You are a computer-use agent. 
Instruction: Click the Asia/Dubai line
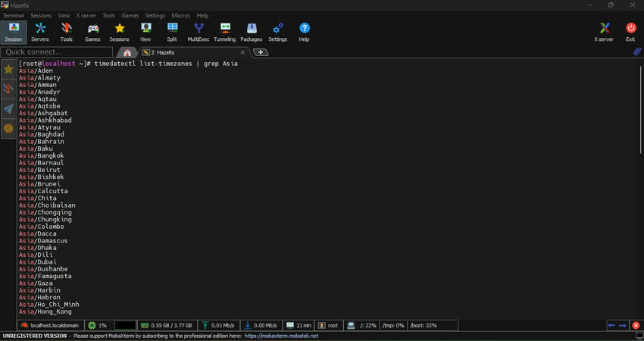pyautogui.click(x=38, y=262)
